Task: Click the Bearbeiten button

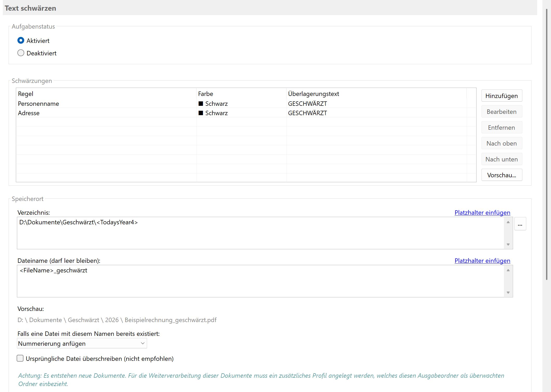Action: click(501, 112)
